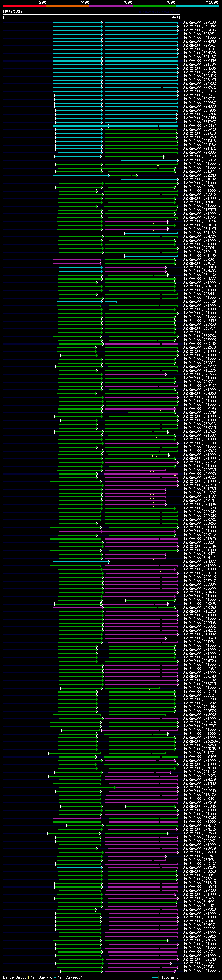Open UniRef100_Q66PX4 entry
The width and height of the screenshot is (222, 980).
click(x=199, y=114)
